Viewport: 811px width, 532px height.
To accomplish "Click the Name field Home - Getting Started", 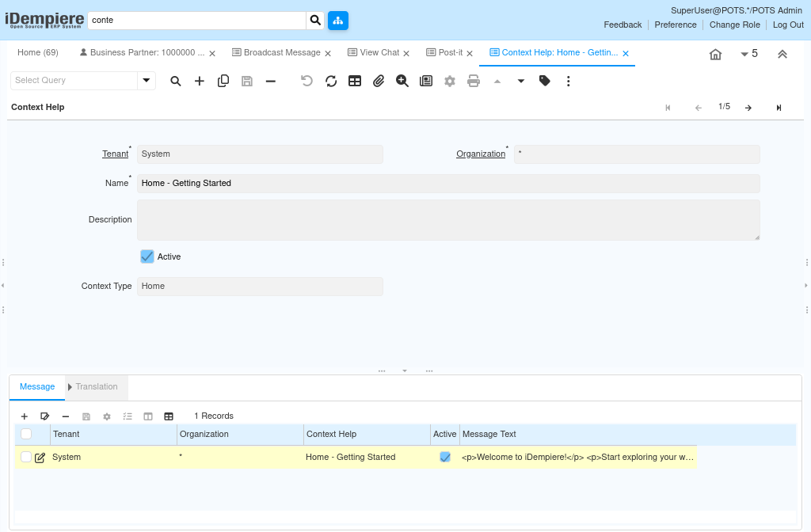I will coord(448,183).
